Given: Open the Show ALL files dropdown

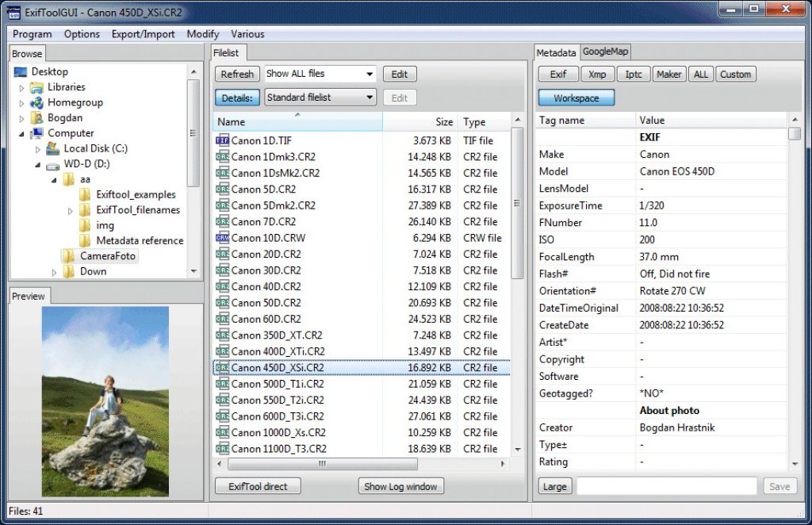Looking at the screenshot, I should pyautogui.click(x=318, y=74).
